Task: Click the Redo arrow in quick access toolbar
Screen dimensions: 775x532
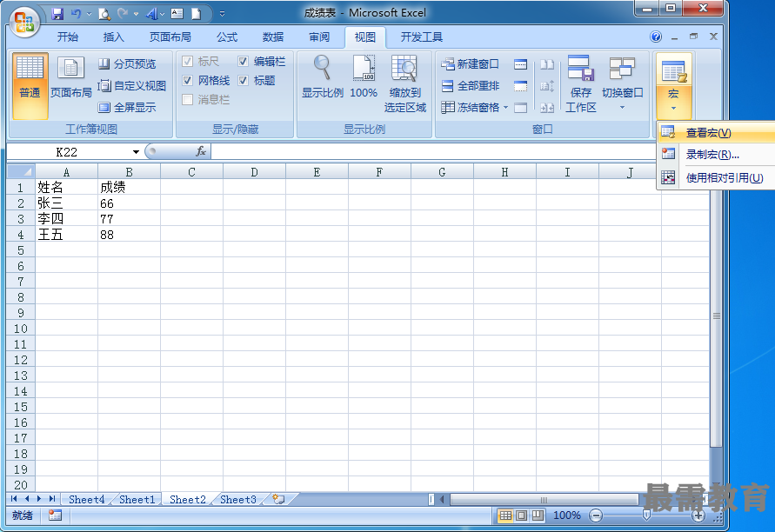Action: pyautogui.click(x=123, y=14)
